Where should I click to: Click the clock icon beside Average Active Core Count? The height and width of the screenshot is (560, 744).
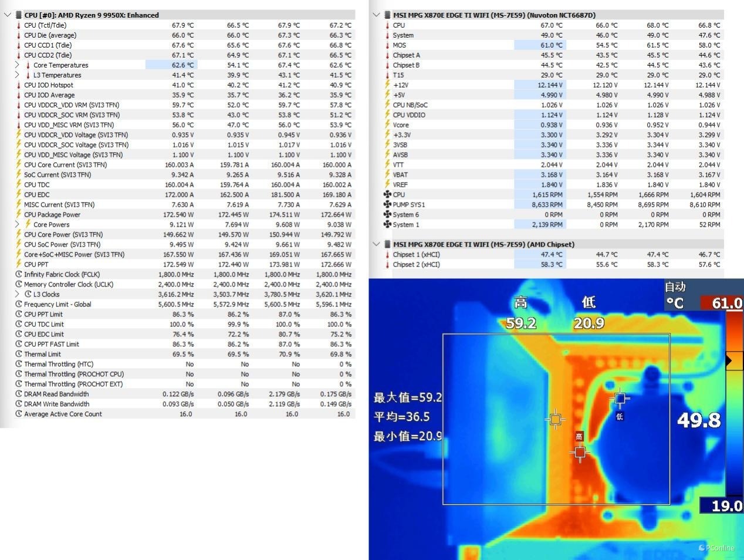tap(19, 414)
